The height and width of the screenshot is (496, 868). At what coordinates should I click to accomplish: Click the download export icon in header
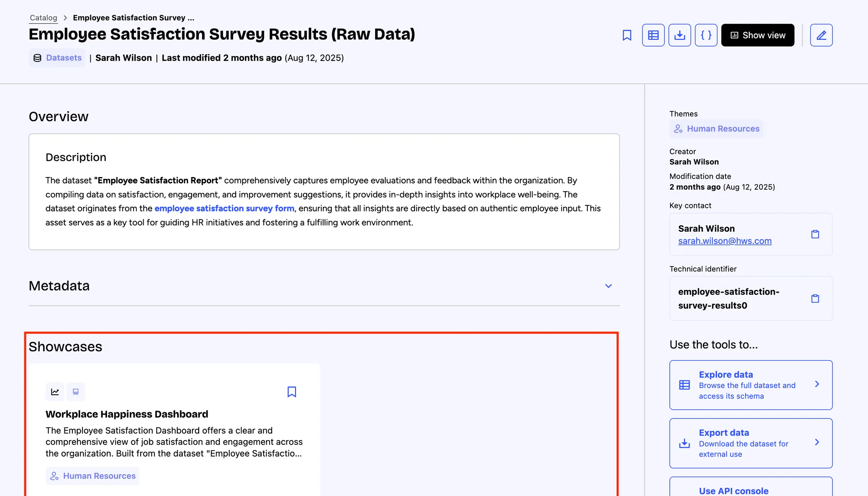pyautogui.click(x=679, y=35)
